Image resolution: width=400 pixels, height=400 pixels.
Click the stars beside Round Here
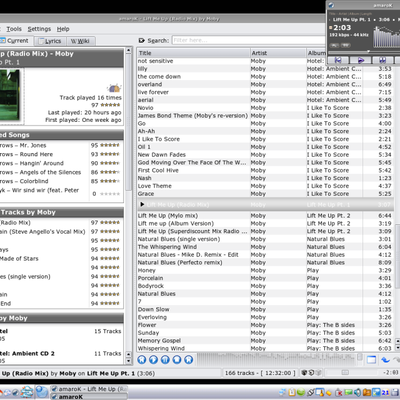click(x=110, y=154)
